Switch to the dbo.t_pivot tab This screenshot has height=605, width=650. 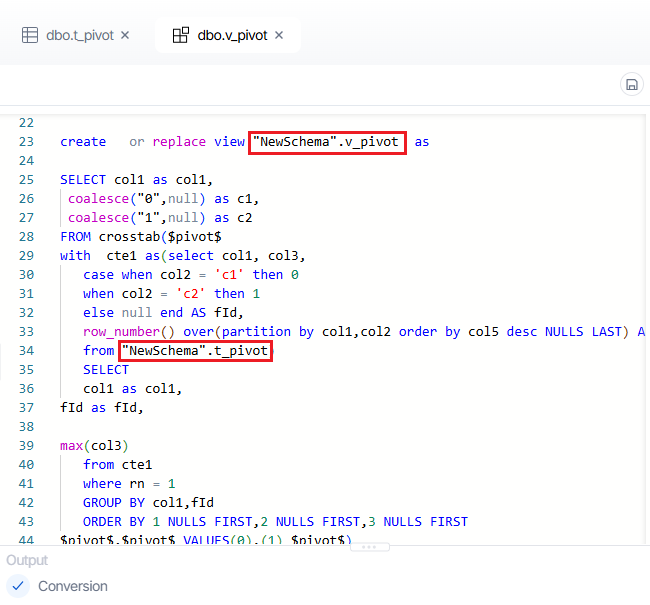(81, 35)
